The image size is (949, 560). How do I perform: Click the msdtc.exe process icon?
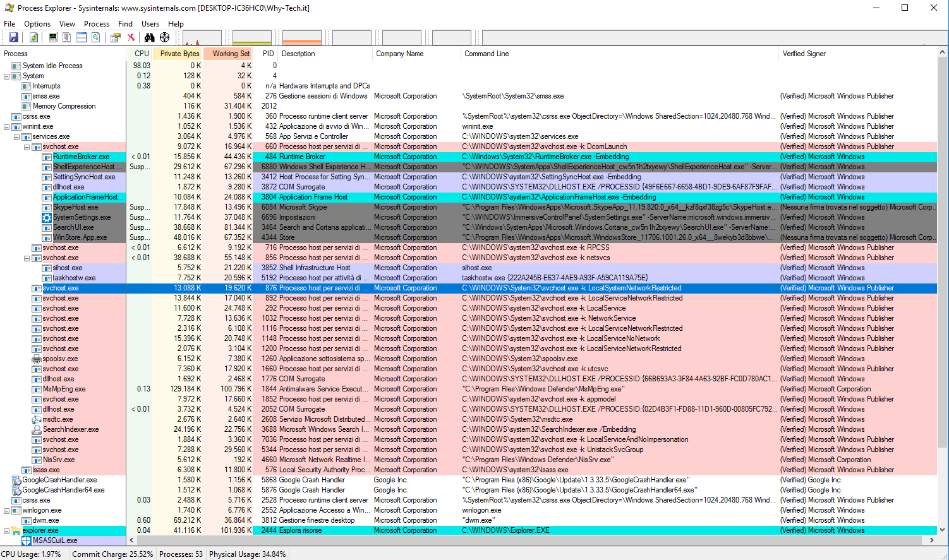(x=37, y=419)
